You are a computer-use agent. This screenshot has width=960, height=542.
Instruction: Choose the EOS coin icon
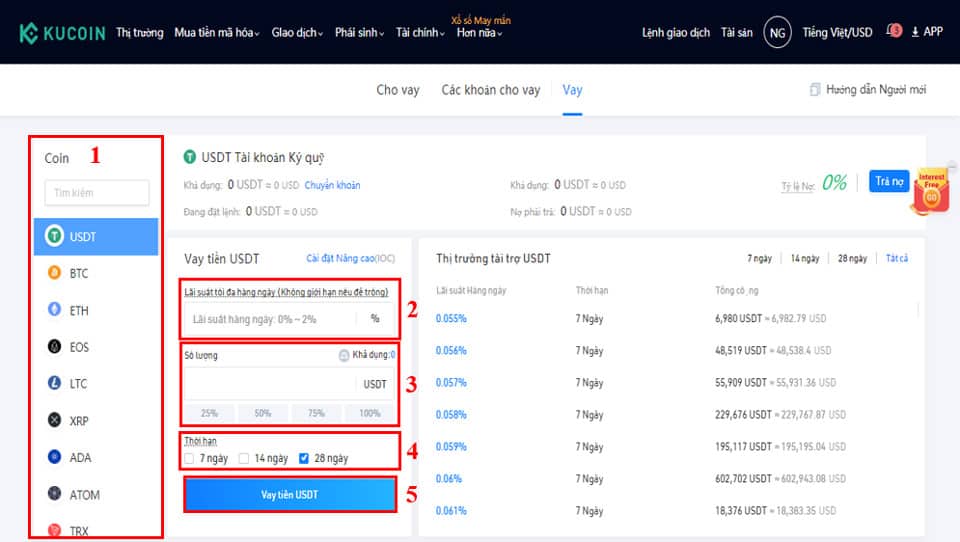tap(55, 347)
